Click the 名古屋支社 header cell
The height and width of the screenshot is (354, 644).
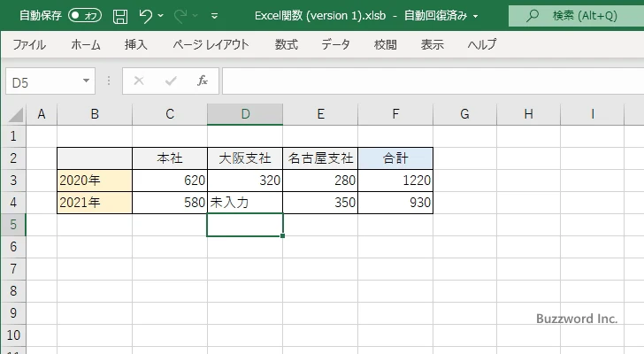320,158
